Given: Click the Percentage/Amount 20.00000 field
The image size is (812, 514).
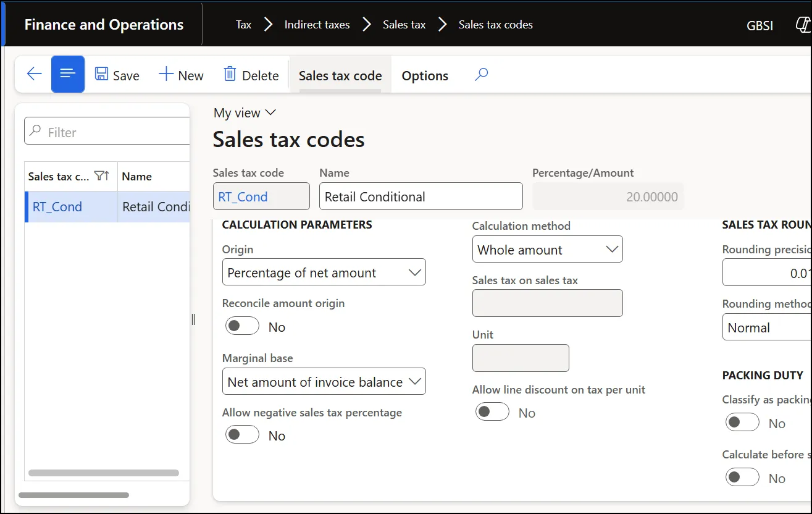Looking at the screenshot, I should tap(608, 196).
